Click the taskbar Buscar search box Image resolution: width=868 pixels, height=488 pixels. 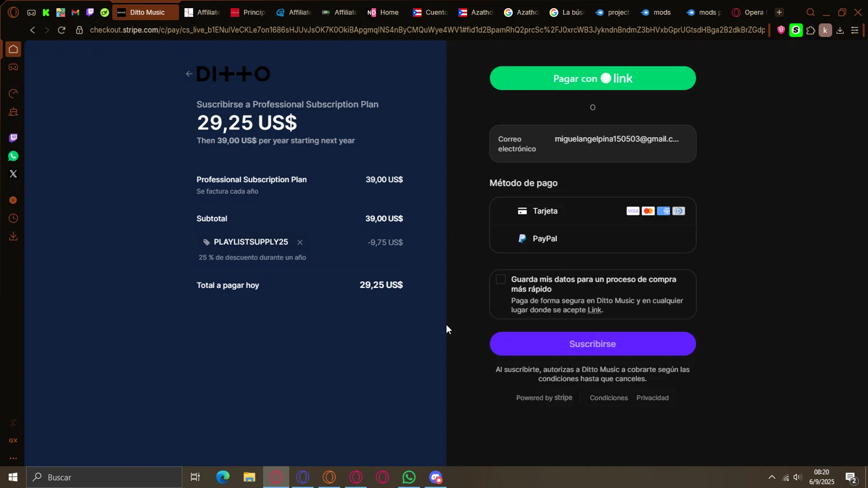click(x=105, y=477)
